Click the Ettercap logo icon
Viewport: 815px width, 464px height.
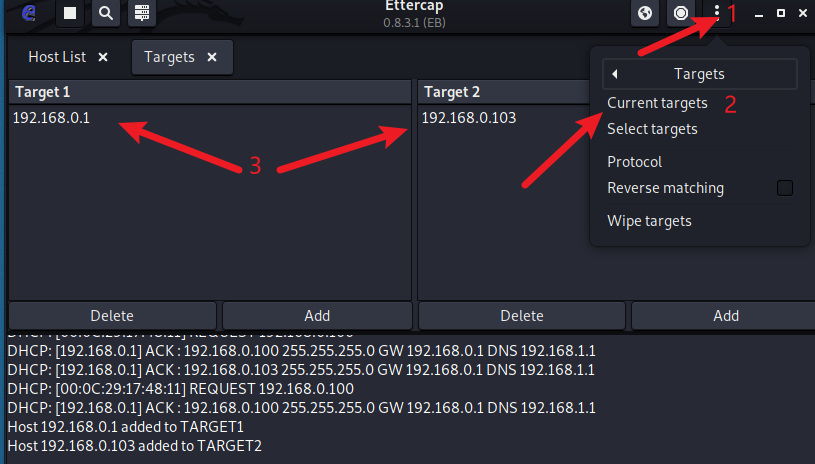click(x=29, y=12)
